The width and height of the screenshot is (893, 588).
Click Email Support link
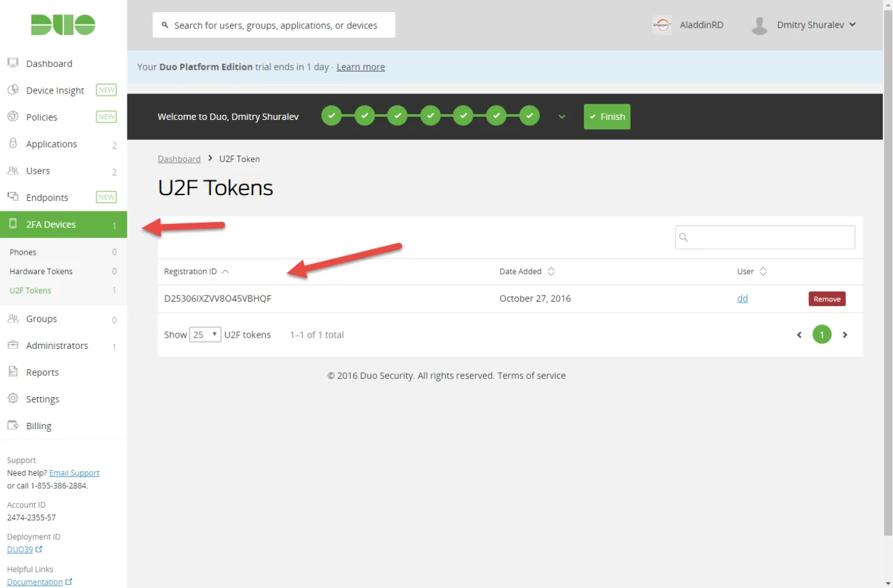pos(74,473)
